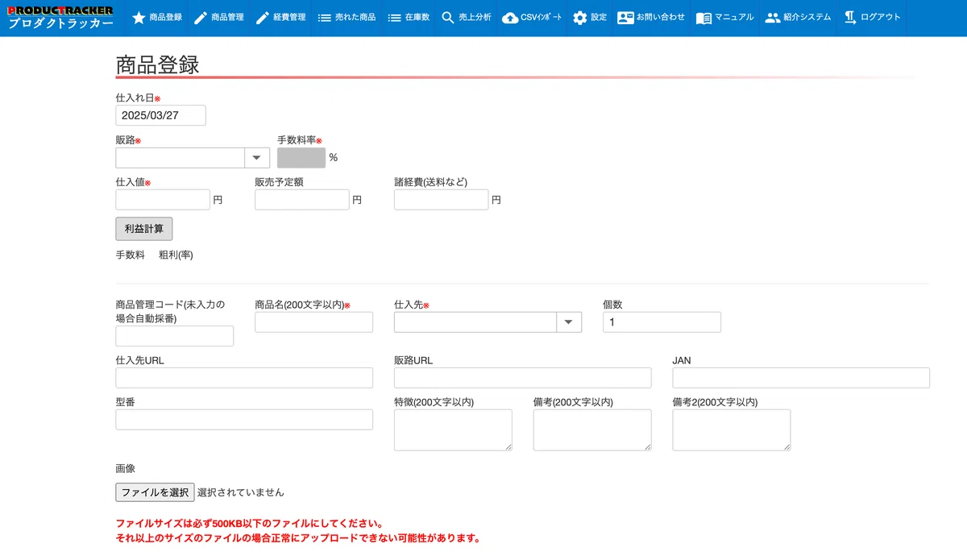Click the 画像 section label

126,468
